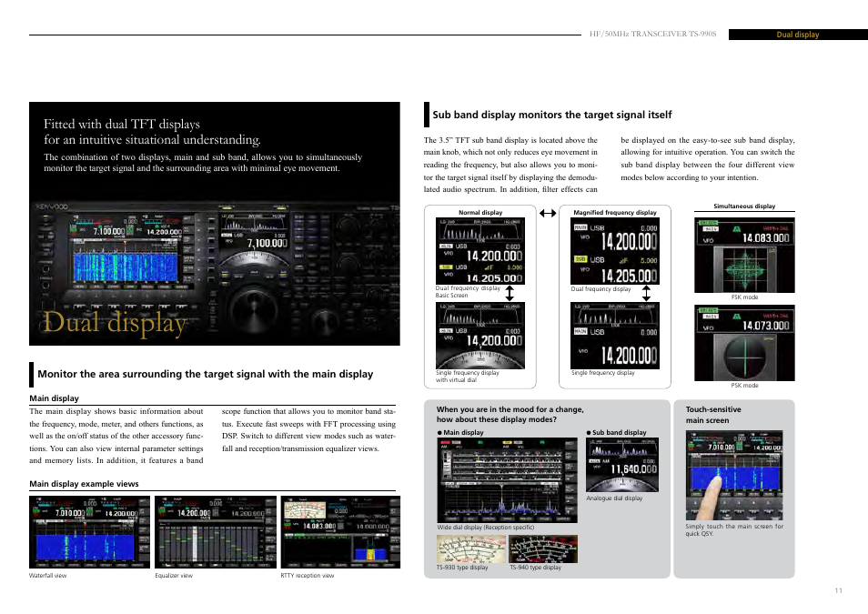Click the "Equalizer view" caption

tap(174, 575)
